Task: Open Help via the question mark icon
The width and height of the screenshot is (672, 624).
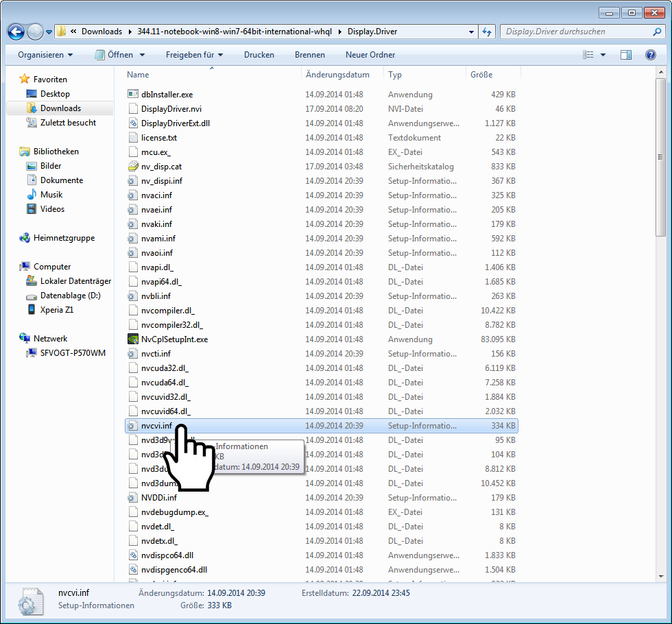Action: pyautogui.click(x=651, y=55)
